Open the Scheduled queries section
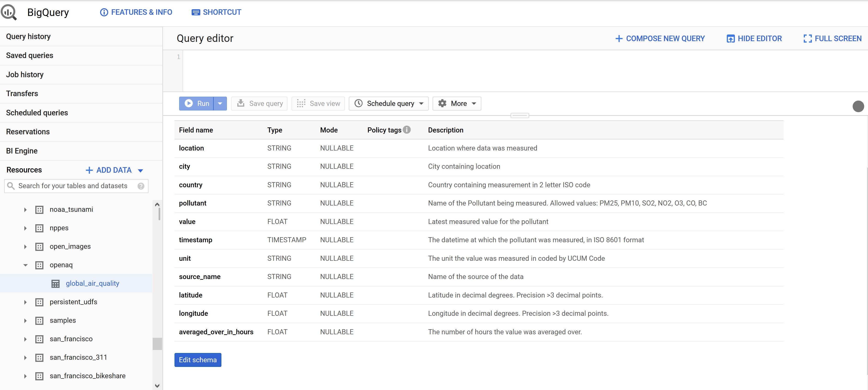 (x=37, y=113)
